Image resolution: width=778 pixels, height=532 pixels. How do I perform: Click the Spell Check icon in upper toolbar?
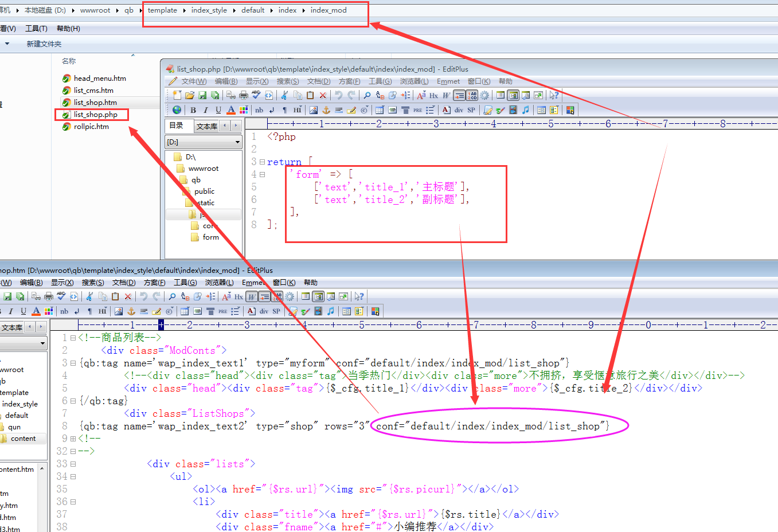pos(256,95)
